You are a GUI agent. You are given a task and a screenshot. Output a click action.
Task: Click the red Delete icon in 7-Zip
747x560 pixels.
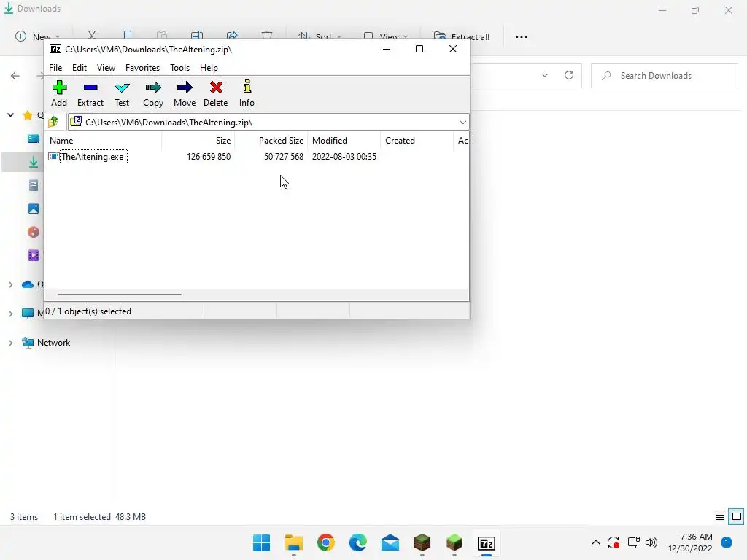tap(216, 93)
